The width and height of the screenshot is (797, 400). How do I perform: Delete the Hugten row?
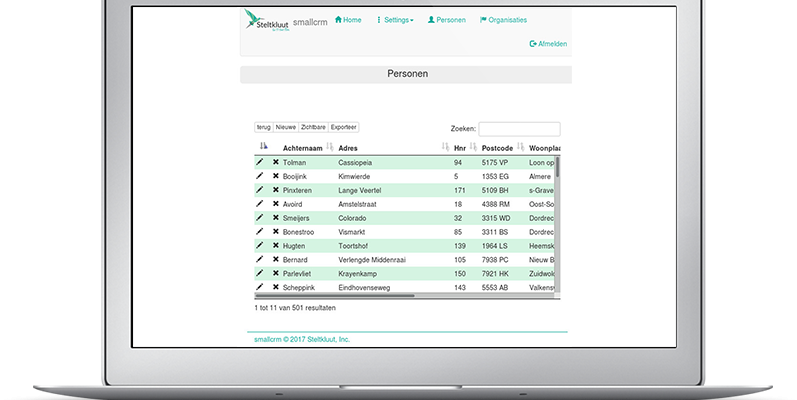(275, 245)
